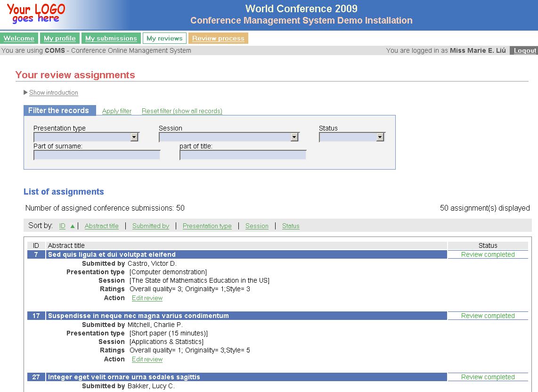
Task: Click session '[The State of Mathematics Education in the US]'
Action: coord(199,280)
